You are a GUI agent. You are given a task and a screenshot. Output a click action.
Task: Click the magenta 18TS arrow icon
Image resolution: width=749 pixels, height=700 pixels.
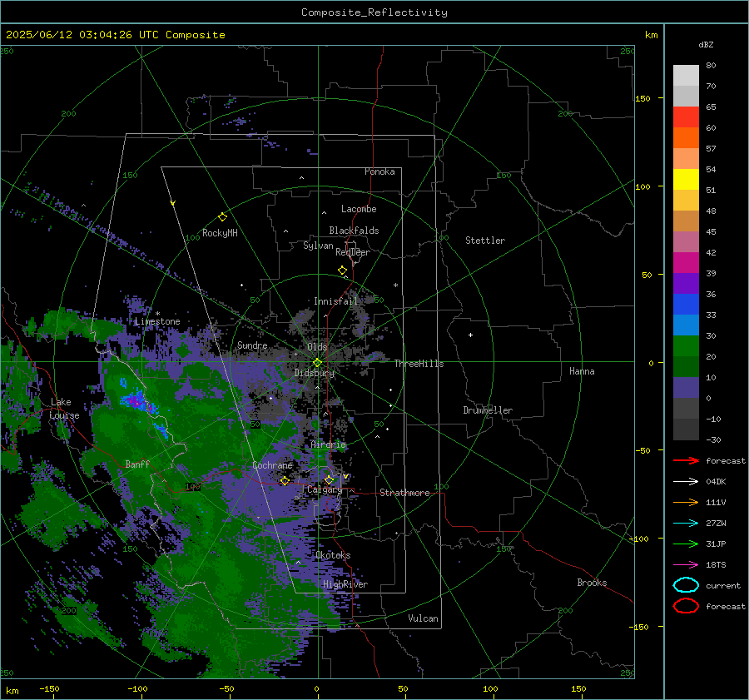click(686, 565)
